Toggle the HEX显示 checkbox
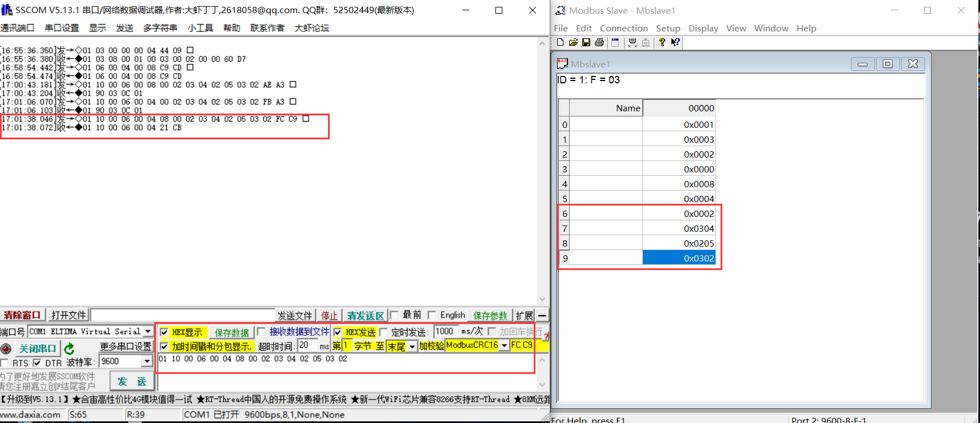Viewport: 980px width, 423px height. point(165,332)
